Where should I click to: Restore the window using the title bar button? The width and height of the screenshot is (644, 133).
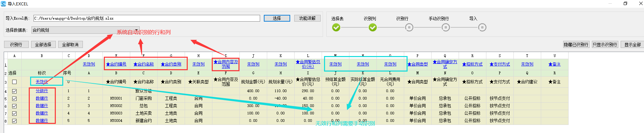625,4
